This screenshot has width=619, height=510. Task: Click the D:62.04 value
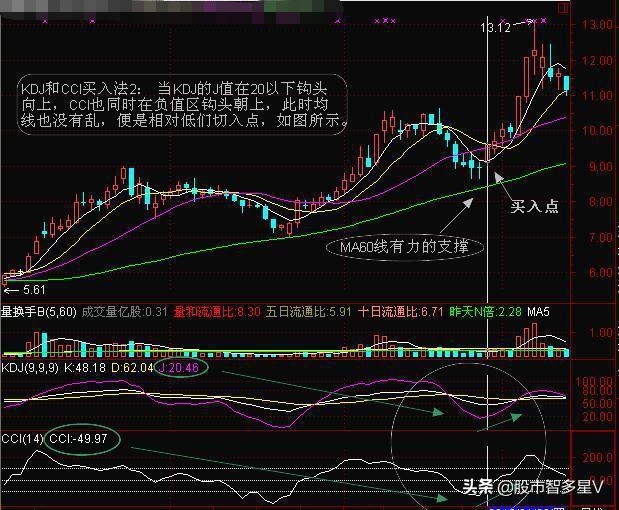coord(132,368)
